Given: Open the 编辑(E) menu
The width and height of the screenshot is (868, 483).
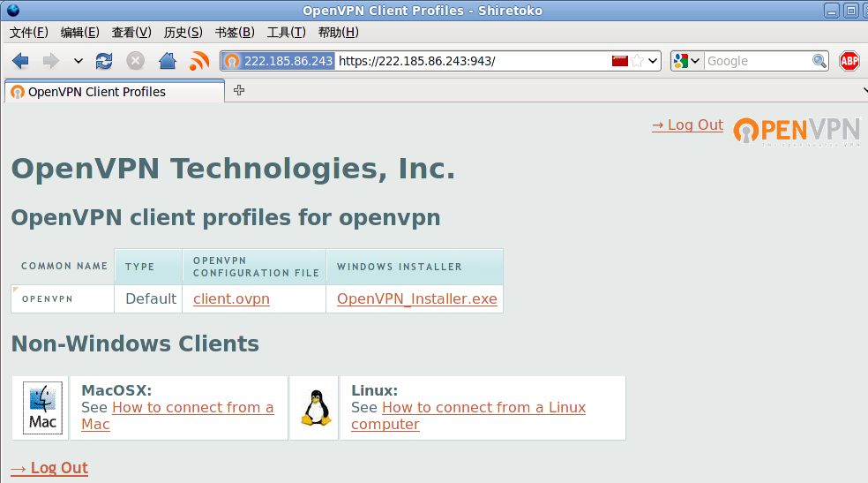Looking at the screenshot, I should tap(79, 32).
